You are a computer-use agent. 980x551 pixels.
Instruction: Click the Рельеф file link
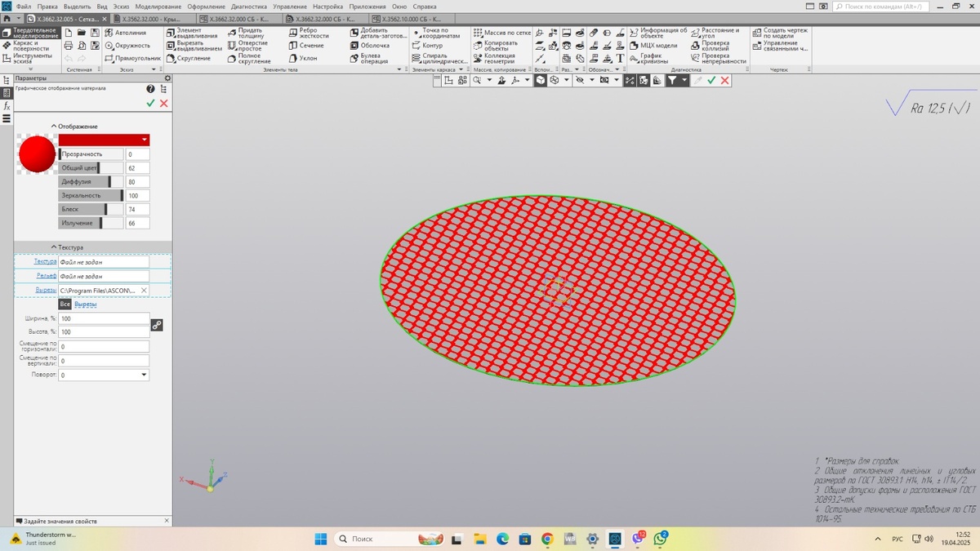tap(47, 276)
